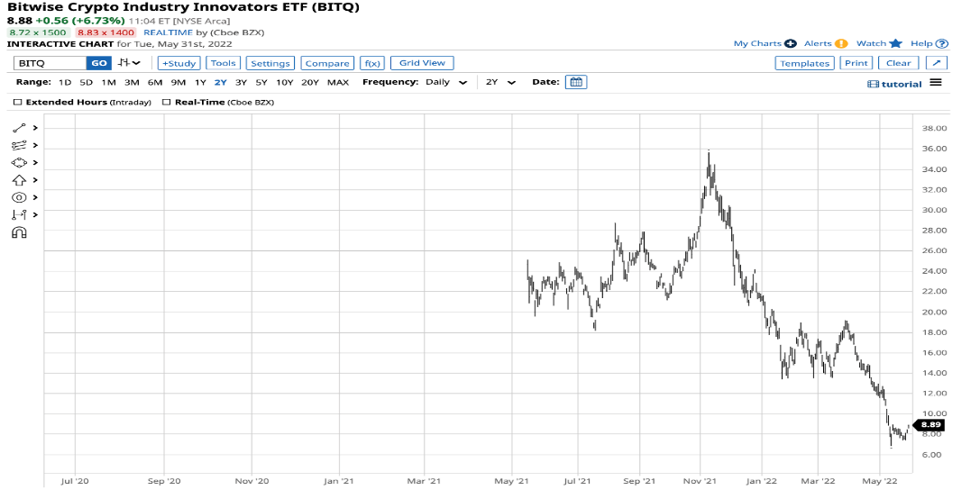Select the 2Y range option
Image resolution: width=980 pixels, height=499 pixels.
click(x=221, y=83)
